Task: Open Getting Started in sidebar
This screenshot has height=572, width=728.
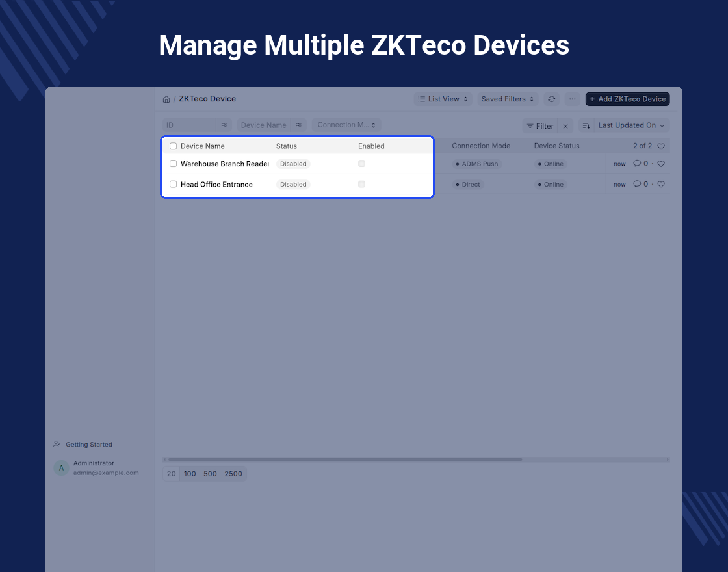Action: [83, 445]
